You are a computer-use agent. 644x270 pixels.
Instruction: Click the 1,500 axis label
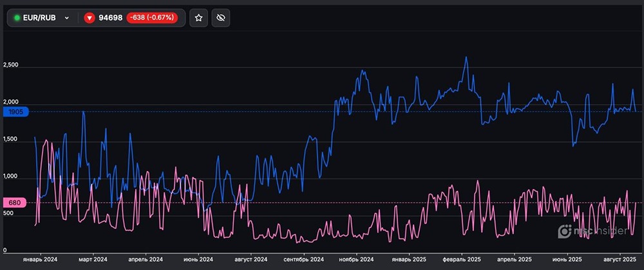pos(10,139)
